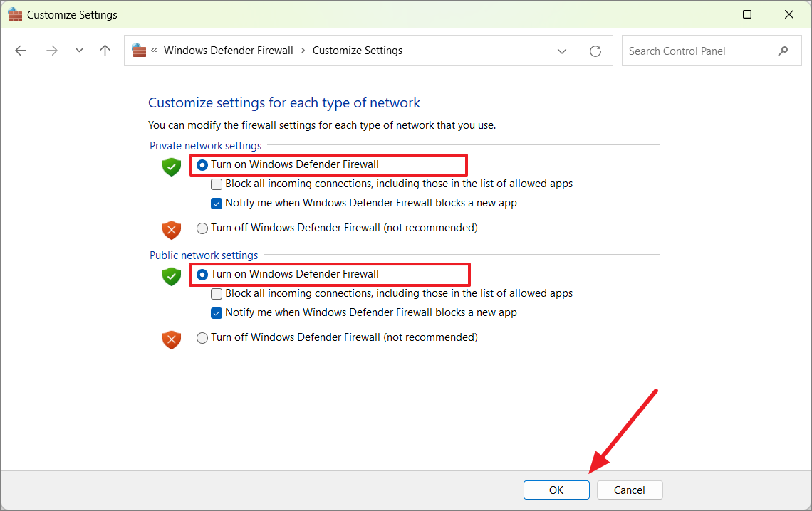Open the address bar history dropdown
This screenshot has width=812, height=511.
pos(562,51)
